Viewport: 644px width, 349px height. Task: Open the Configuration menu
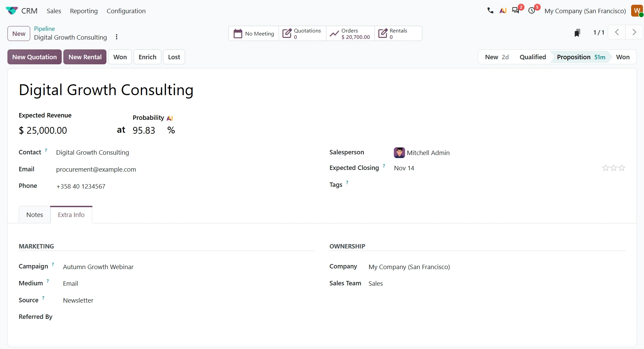(x=126, y=11)
